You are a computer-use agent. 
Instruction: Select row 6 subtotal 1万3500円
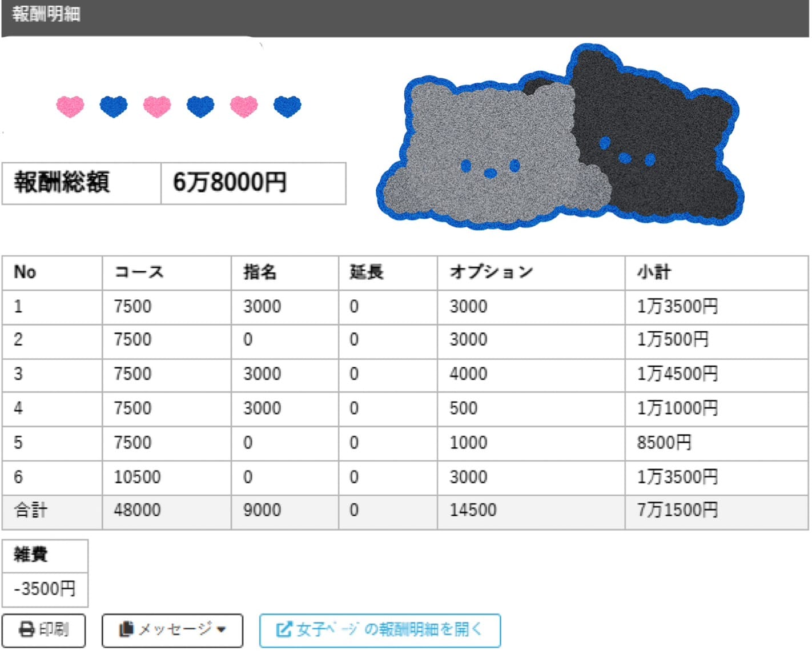677,477
